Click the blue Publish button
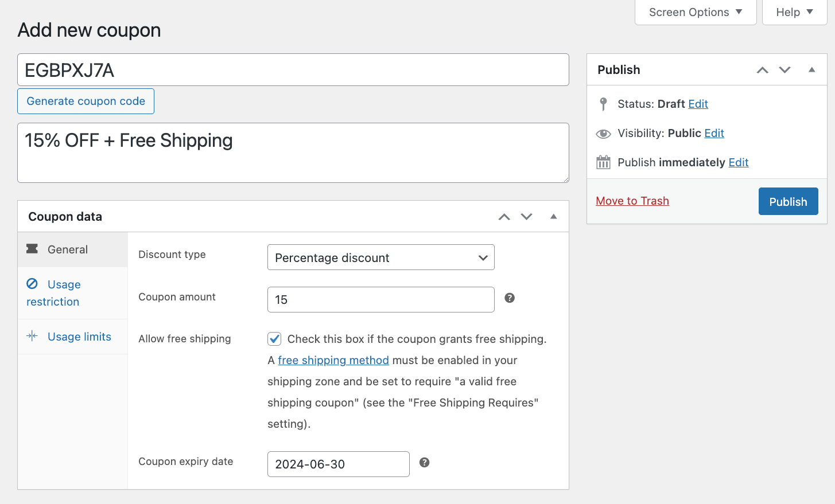The height and width of the screenshot is (504, 835). [x=788, y=202]
